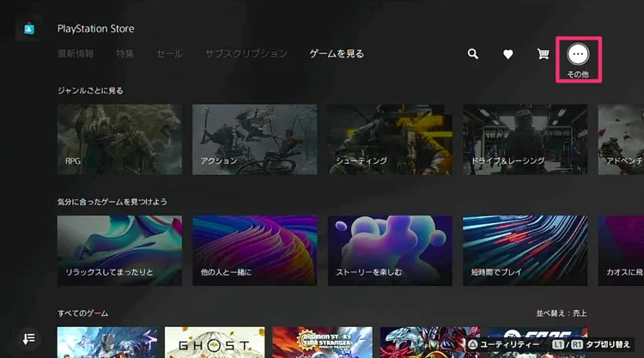Open the sort filter icon at bottom left
Image resolution: width=644 pixels, height=358 pixels.
click(x=28, y=338)
